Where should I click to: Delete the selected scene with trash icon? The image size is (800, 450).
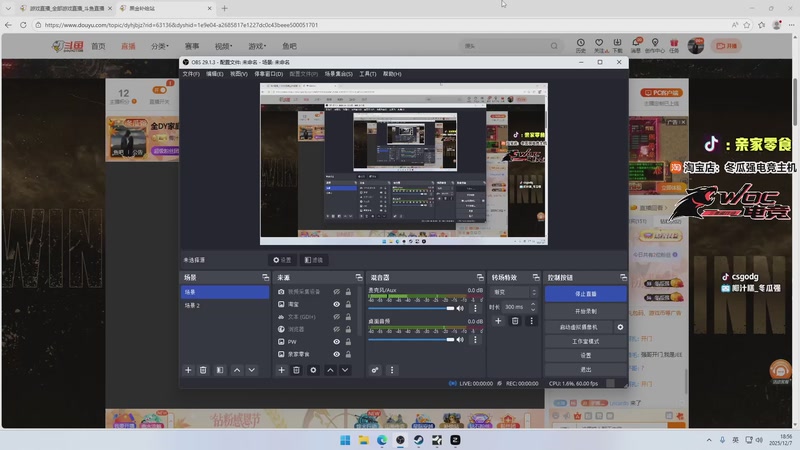coord(203,370)
